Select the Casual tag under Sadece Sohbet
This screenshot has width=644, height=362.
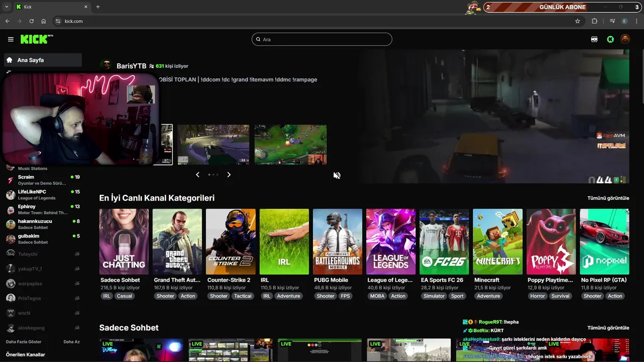pos(124,296)
